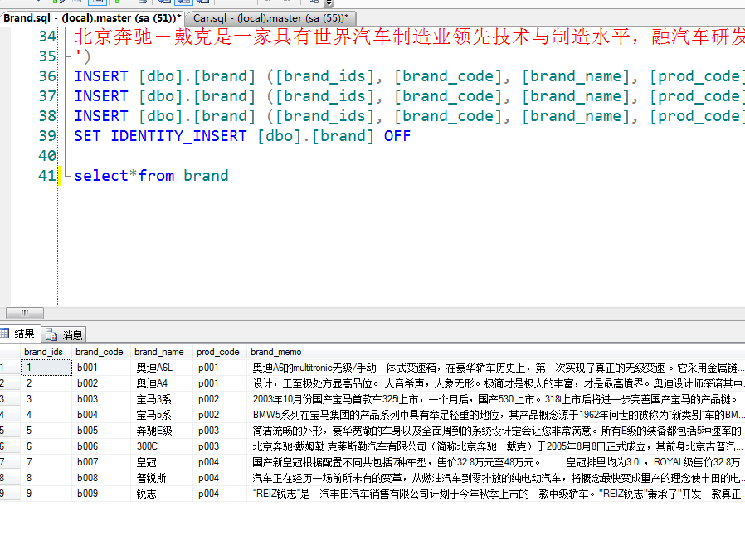Viewport: 745px width, 560px height.
Task: Click line number 41 in the gutter
Action: [47, 176]
